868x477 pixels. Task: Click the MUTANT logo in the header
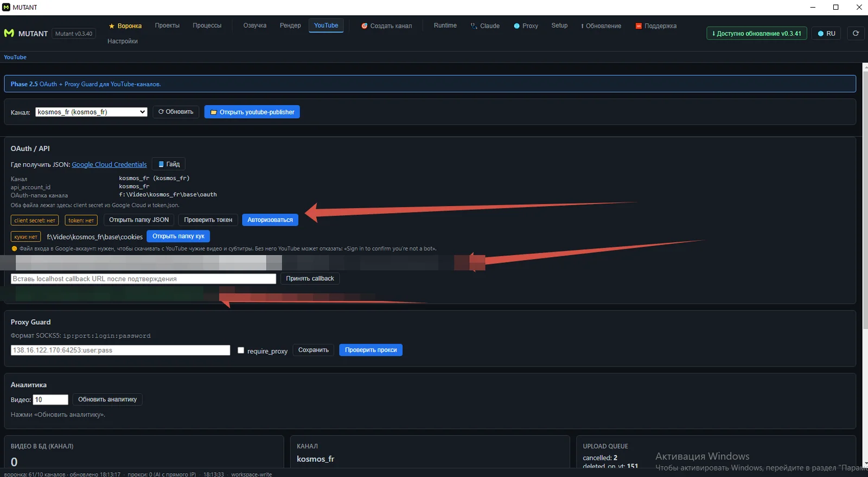[26, 34]
